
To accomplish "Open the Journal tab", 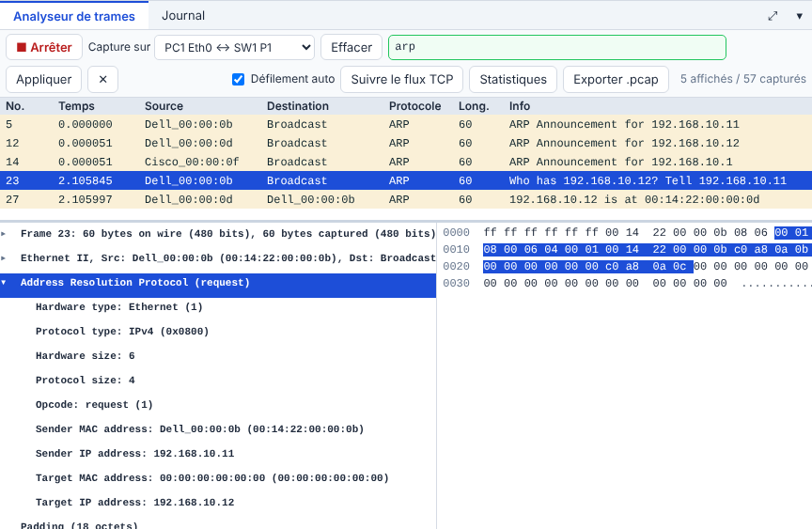I will 183,16.
